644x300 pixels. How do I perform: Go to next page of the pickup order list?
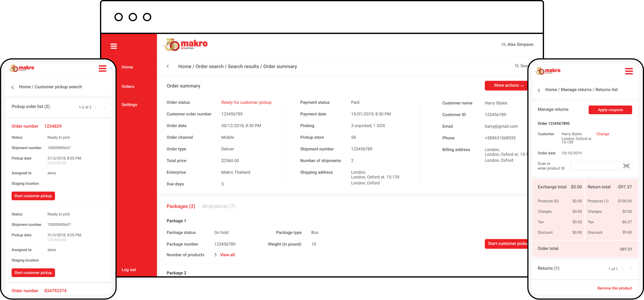click(105, 107)
